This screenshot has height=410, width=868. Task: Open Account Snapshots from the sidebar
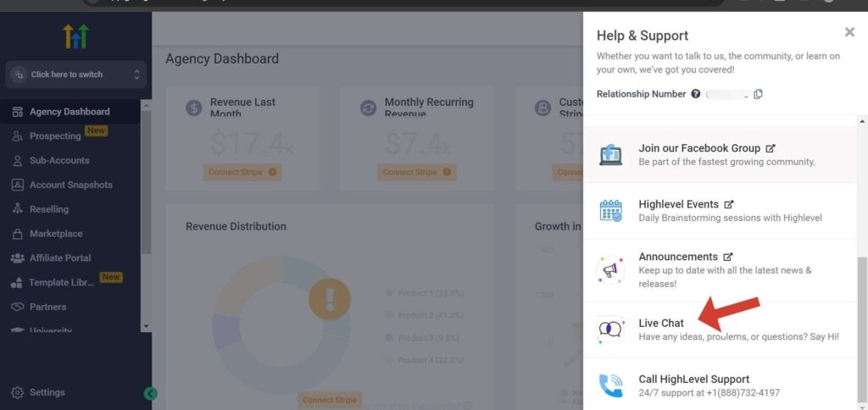pyautogui.click(x=70, y=185)
